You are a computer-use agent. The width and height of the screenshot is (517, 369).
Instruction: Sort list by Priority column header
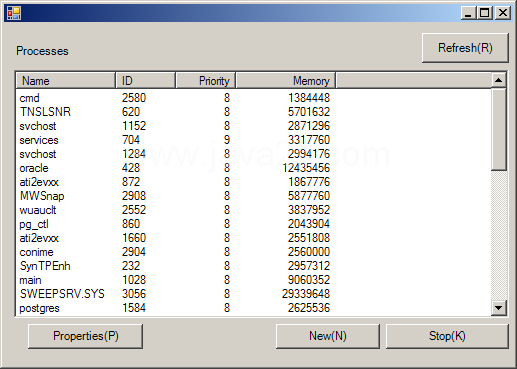205,81
